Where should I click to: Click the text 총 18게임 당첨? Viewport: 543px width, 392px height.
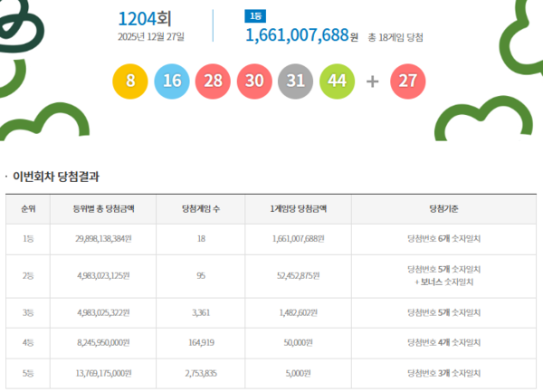pos(395,37)
